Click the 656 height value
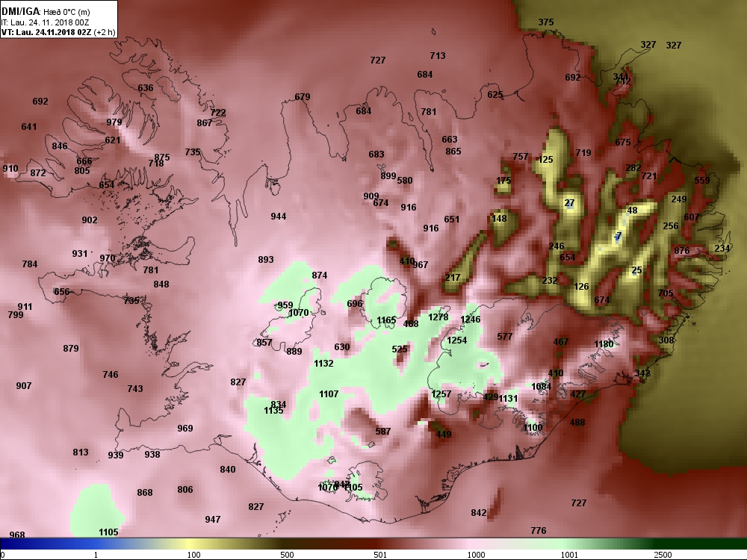This screenshot has height=560, width=747. click(x=61, y=292)
